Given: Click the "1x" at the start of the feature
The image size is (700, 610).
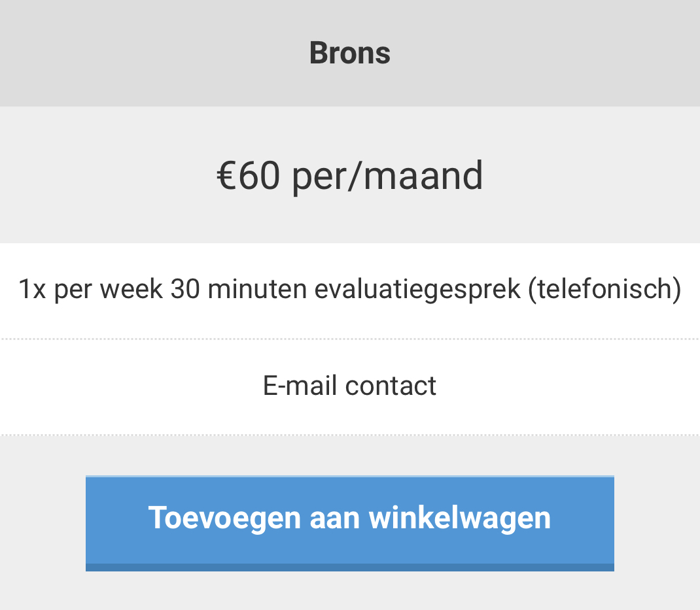Looking at the screenshot, I should (32, 290).
